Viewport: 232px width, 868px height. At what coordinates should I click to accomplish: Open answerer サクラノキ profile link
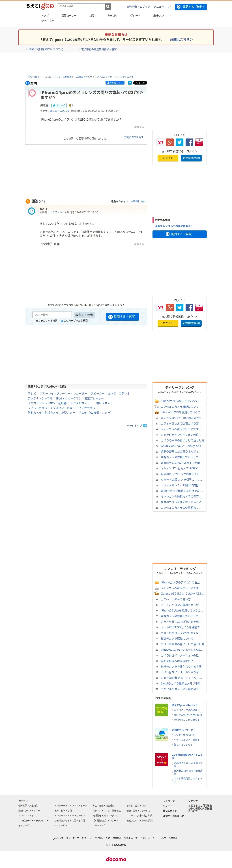pos(56,213)
